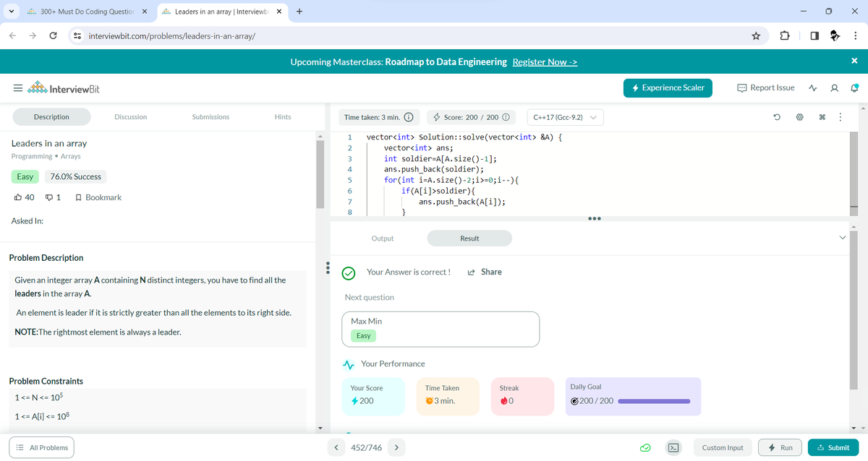Click the upvote thumbs-up icon
This screenshot has width=868, height=461.
pos(18,197)
